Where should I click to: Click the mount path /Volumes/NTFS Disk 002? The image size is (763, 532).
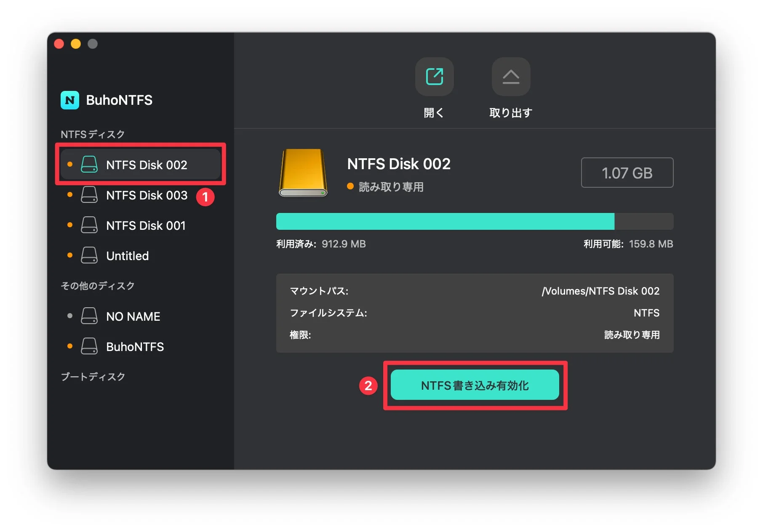600,291
